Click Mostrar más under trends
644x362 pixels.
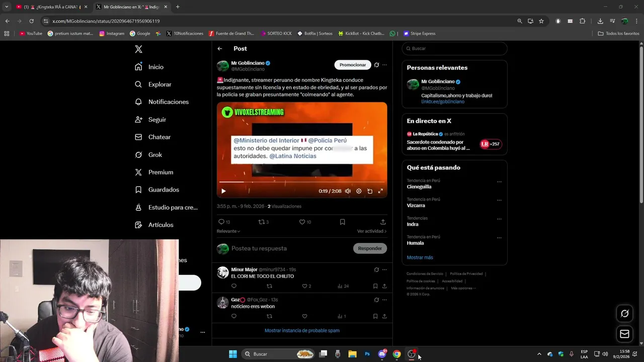pos(420,257)
